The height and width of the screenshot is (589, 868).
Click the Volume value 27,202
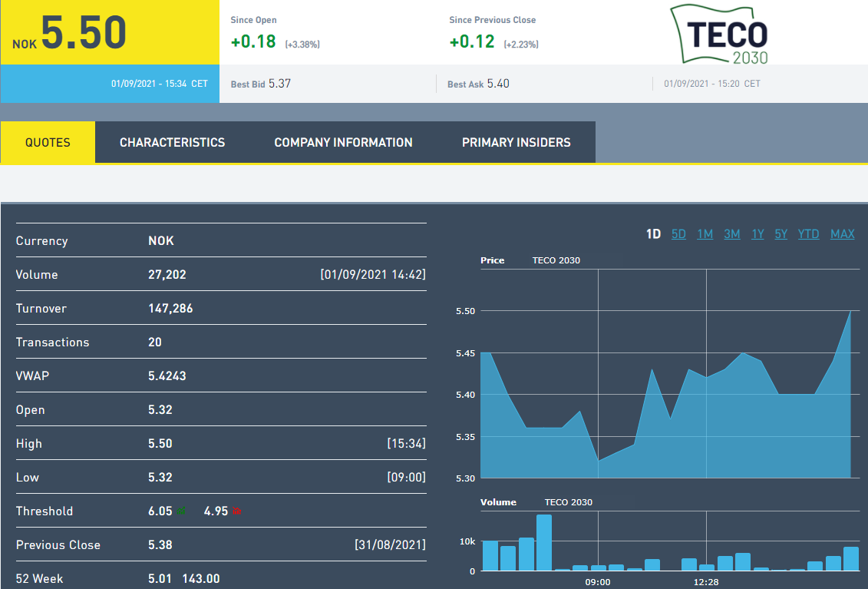pyautogui.click(x=167, y=275)
